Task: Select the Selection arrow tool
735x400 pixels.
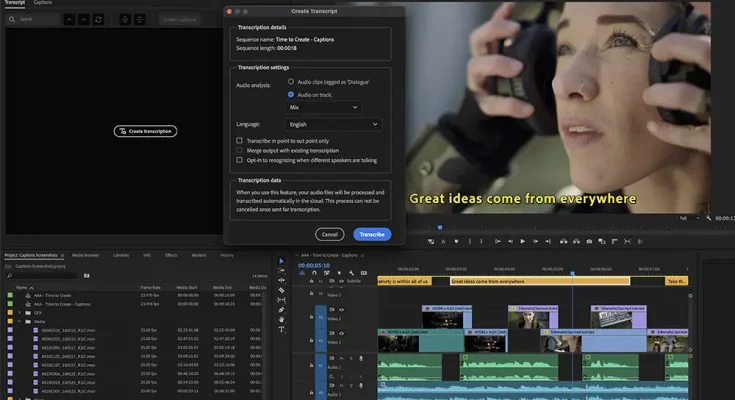Action: coord(281,262)
